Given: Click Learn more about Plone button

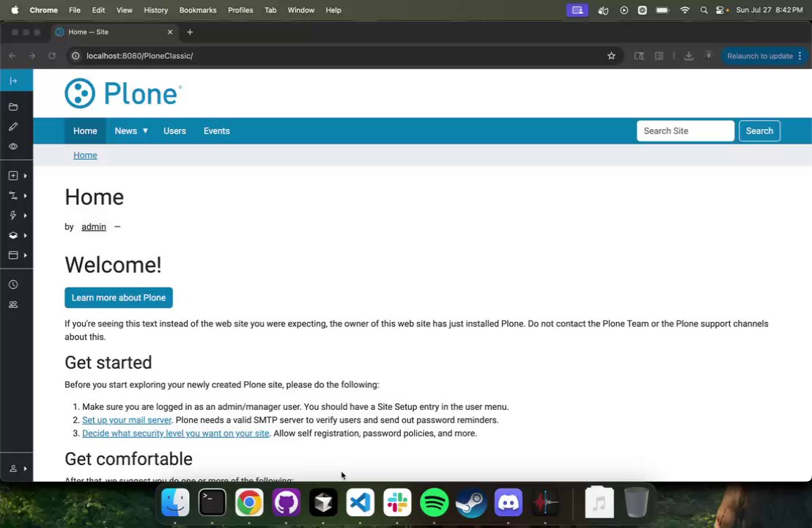Looking at the screenshot, I should pyautogui.click(x=119, y=298).
